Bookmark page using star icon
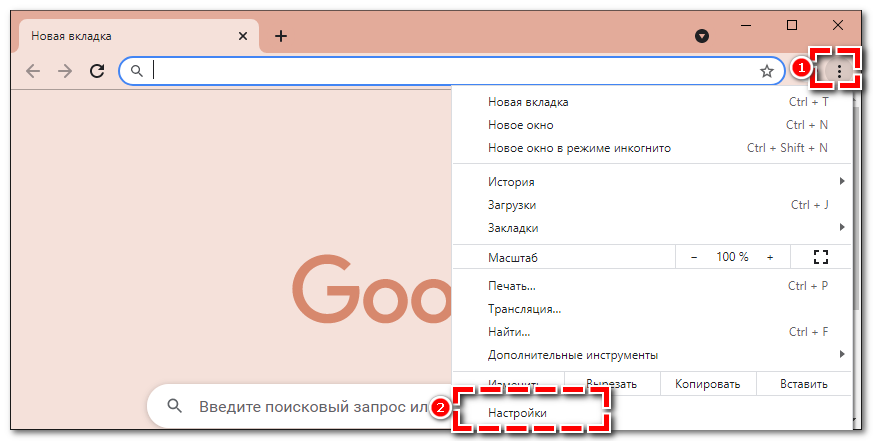Viewport: 873px width, 441px height. 767,71
